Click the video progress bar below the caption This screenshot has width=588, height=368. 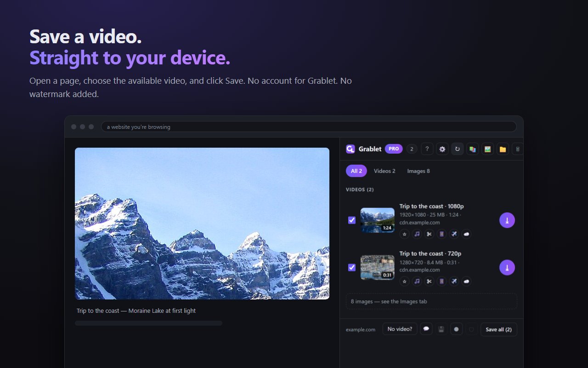point(149,323)
